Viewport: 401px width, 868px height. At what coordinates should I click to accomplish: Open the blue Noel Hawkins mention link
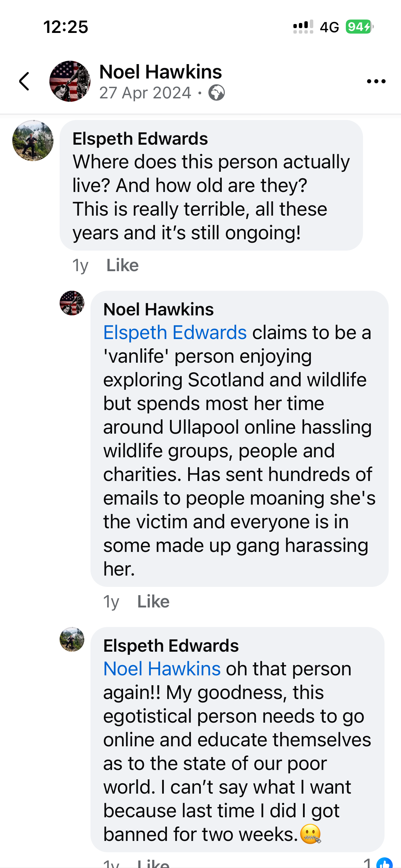coord(162,669)
